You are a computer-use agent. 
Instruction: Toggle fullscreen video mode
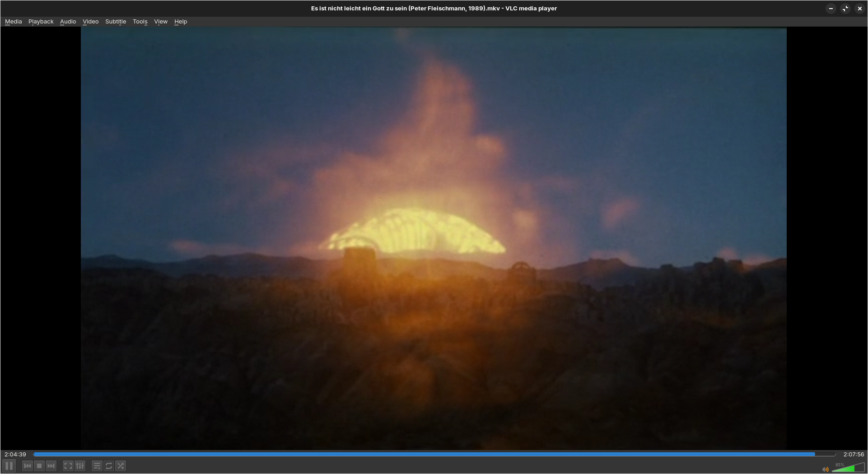(x=68, y=466)
